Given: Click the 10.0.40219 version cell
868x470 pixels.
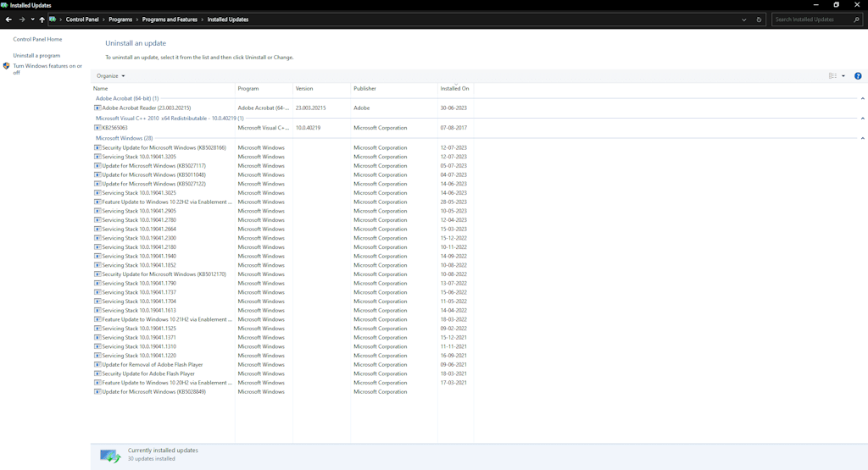Looking at the screenshot, I should pyautogui.click(x=308, y=128).
